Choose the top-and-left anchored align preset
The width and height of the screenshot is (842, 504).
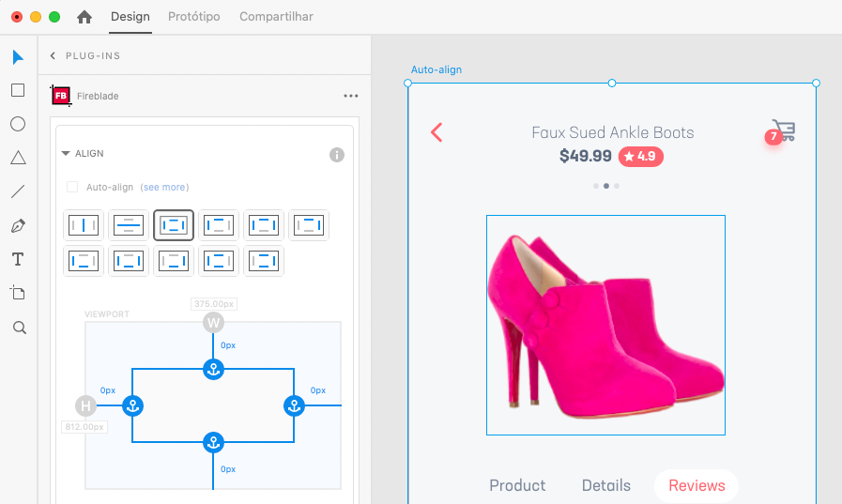[219, 225]
